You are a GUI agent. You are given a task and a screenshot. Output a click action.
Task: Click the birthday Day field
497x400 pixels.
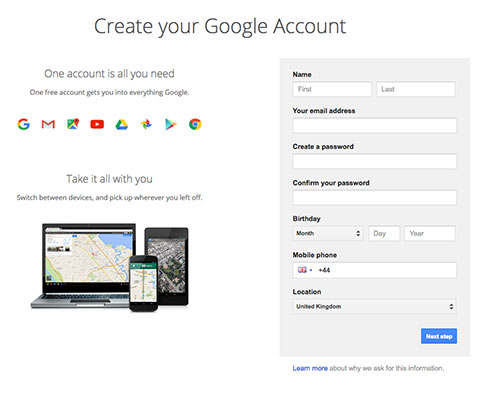pos(384,233)
